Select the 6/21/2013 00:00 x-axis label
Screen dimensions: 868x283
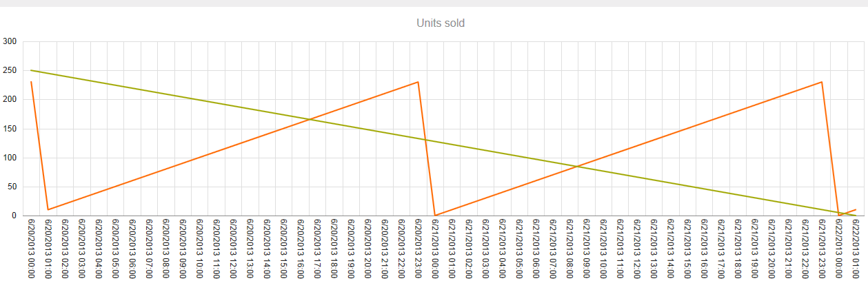(x=435, y=249)
